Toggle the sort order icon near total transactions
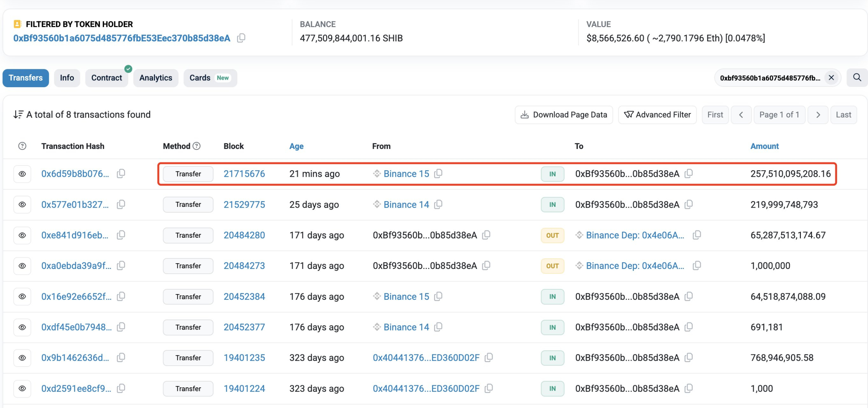The width and height of the screenshot is (868, 408). tap(18, 115)
